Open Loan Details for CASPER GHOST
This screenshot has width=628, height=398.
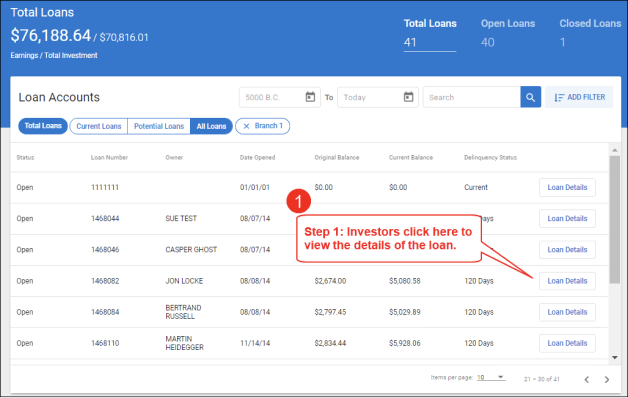click(567, 250)
